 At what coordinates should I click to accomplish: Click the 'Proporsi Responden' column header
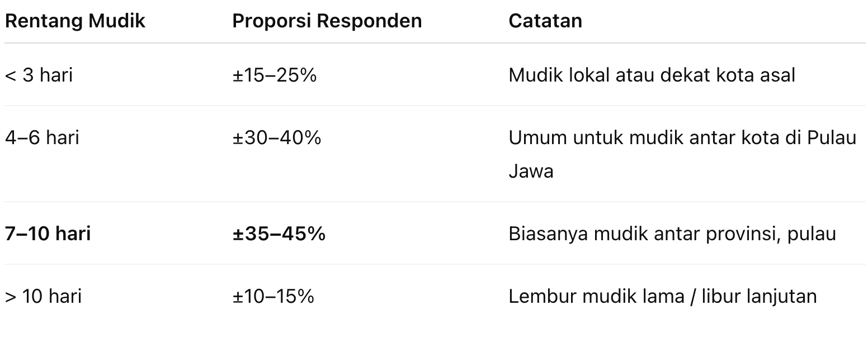(327, 21)
